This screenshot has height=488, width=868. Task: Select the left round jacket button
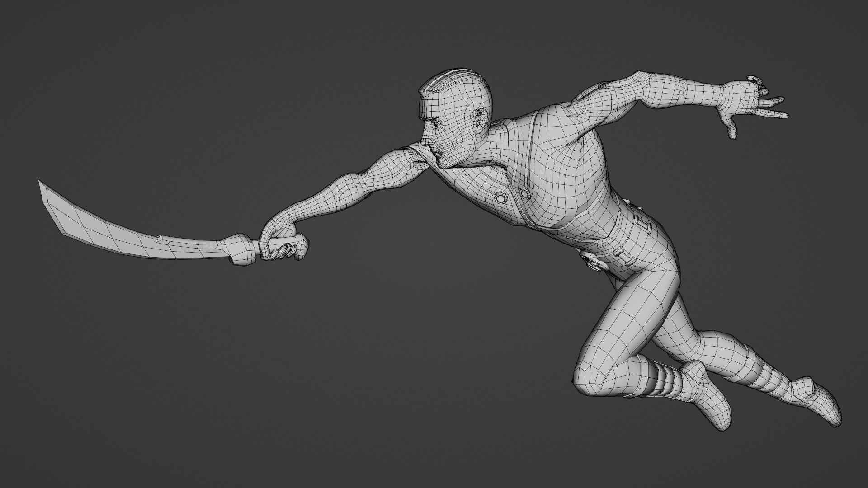501,197
